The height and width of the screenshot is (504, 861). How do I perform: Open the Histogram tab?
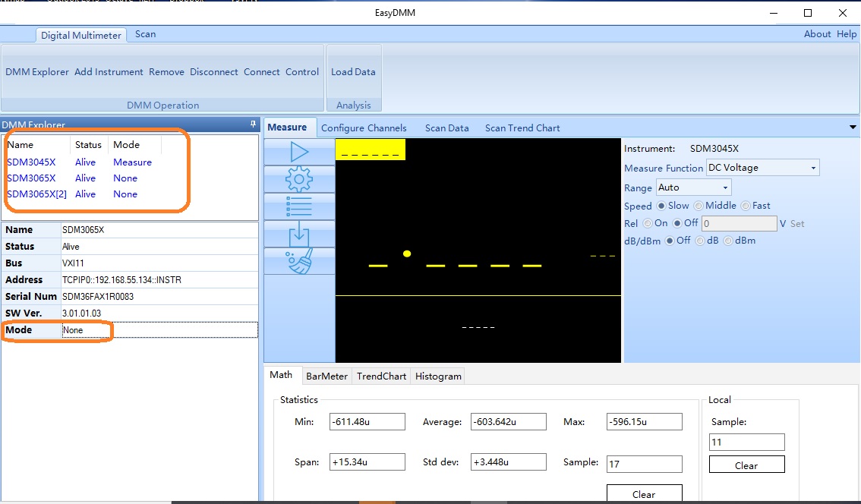click(x=438, y=376)
